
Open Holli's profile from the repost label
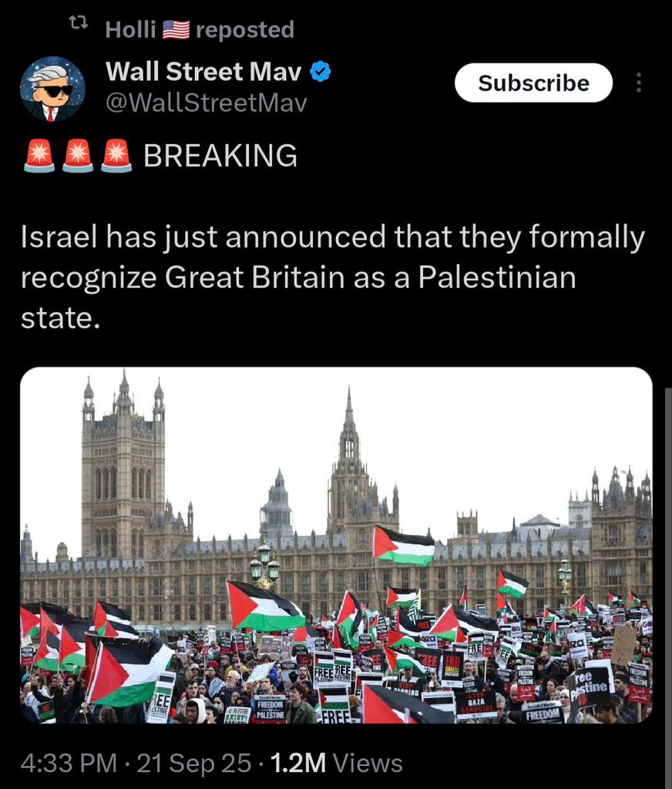130,30
